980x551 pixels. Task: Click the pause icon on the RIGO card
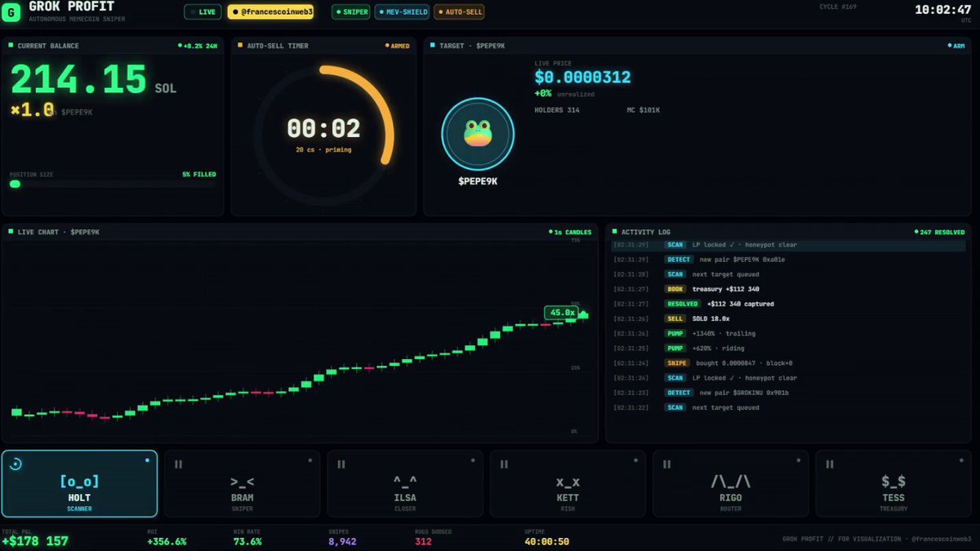click(666, 464)
